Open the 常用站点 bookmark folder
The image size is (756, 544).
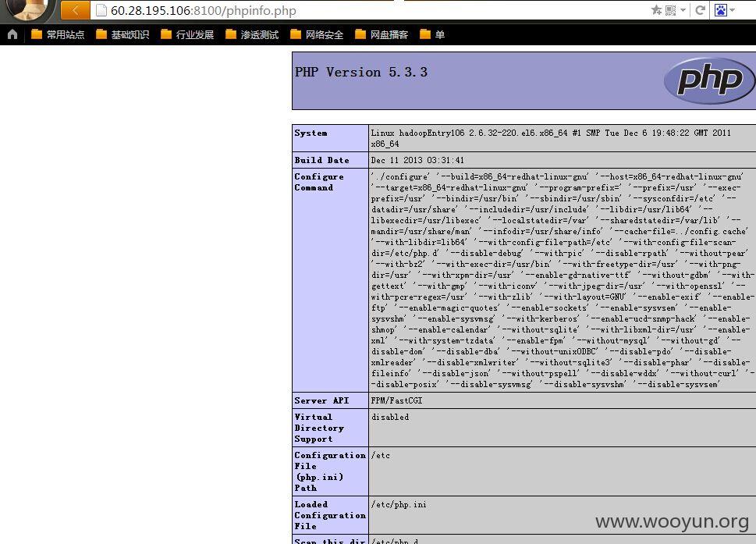[x=58, y=34]
